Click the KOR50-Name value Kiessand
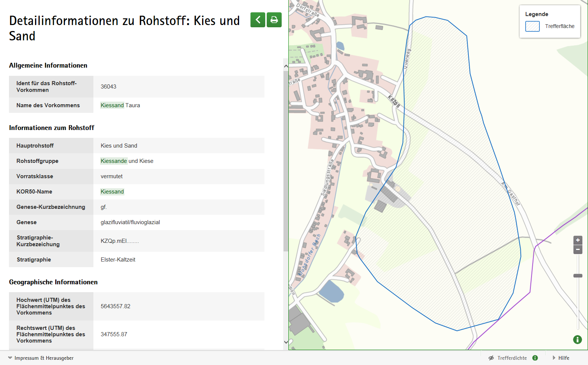588x365 pixels. (112, 192)
